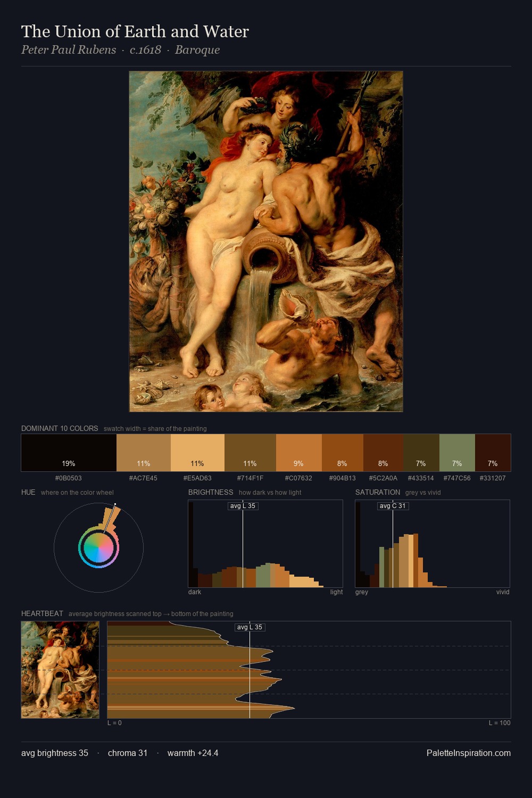
Task: Click hex code label #433514
Action: [x=421, y=478]
